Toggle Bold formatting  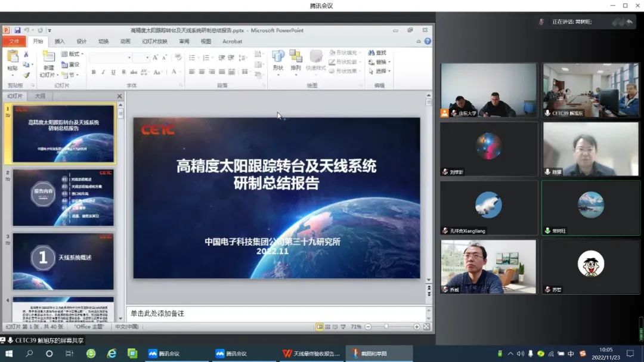click(x=94, y=72)
